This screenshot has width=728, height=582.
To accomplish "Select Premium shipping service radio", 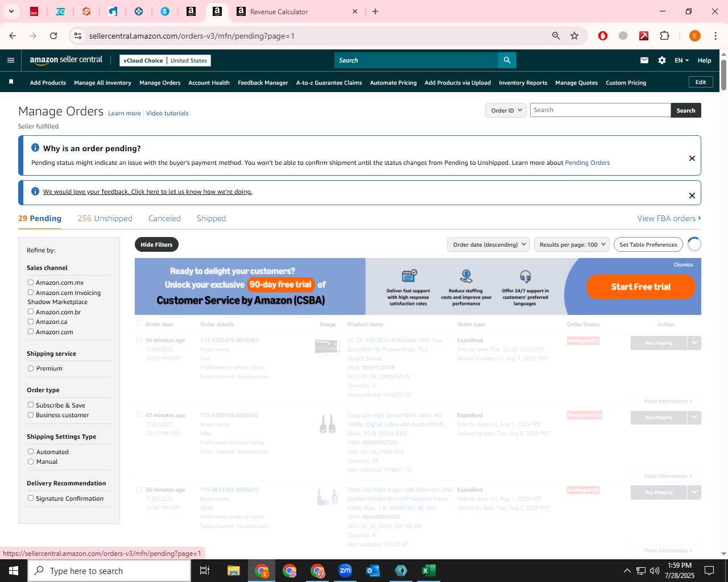I will [x=31, y=368].
